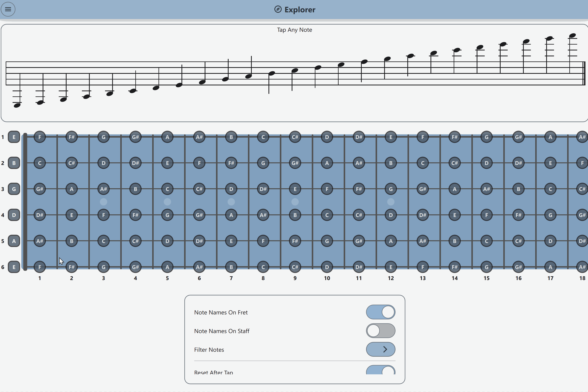The height and width of the screenshot is (392, 588).
Task: Select the G# note on fret 1, string 3
Action: pyautogui.click(x=39, y=189)
